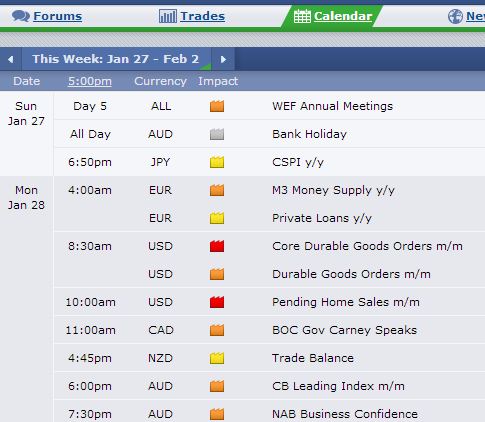Screen dimensions: 485x422
Task: Advance to next week with right arrow
Action: point(223,59)
